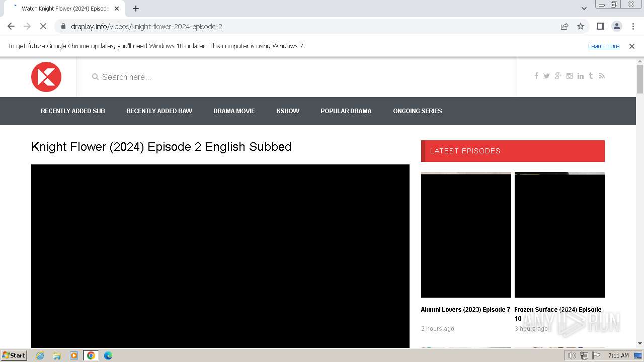Click the Knight Flower Episode 2 title
The width and height of the screenshot is (644, 362).
pos(162,147)
